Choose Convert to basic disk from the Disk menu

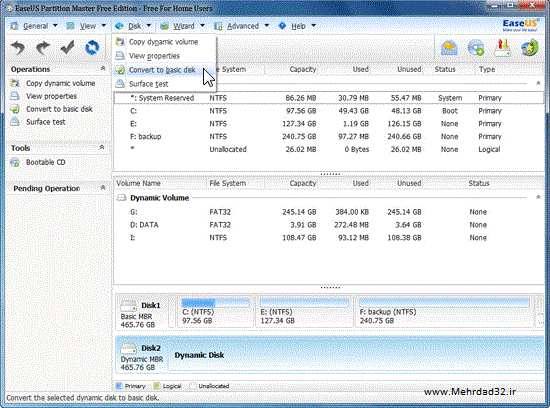pos(164,70)
